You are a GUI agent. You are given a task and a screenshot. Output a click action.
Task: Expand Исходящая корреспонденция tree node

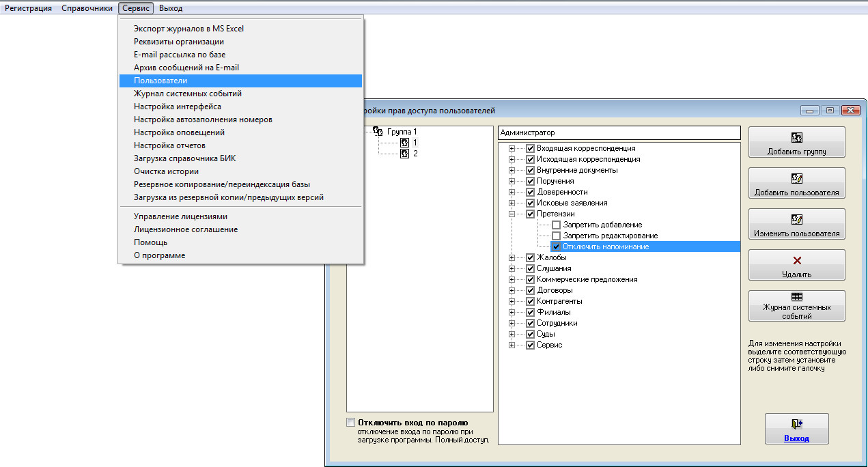pos(512,159)
